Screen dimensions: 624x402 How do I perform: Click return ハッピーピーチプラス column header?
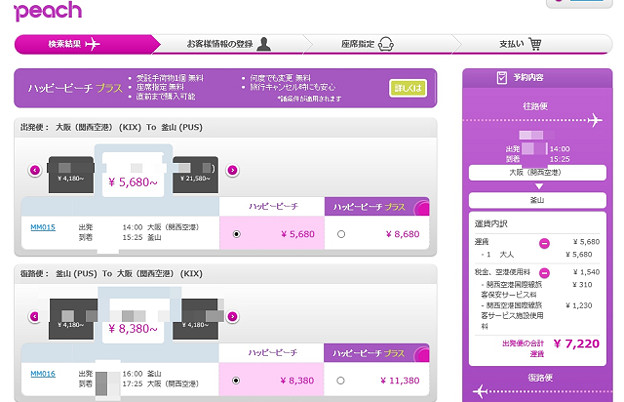click(376, 353)
